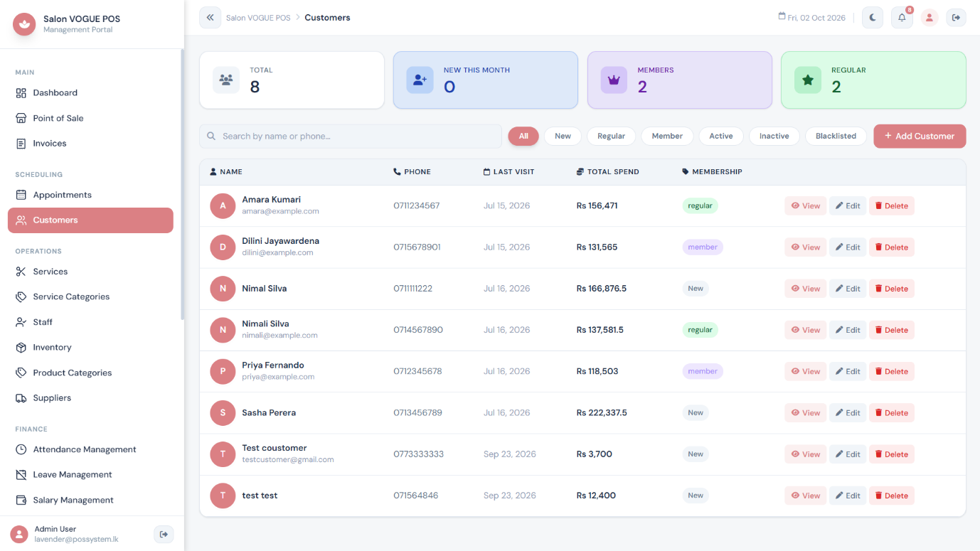980x551 pixels.
Task: View Sasha Perera's details
Action: pos(805,412)
